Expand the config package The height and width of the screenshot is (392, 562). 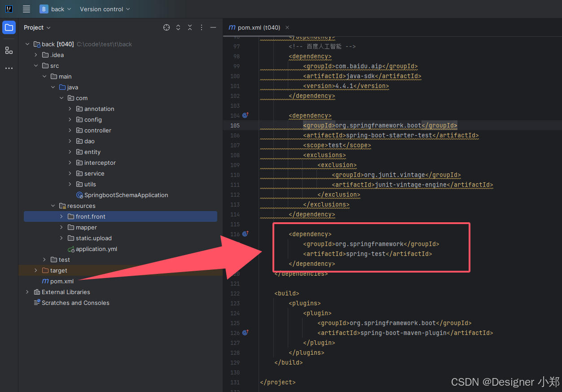point(70,119)
